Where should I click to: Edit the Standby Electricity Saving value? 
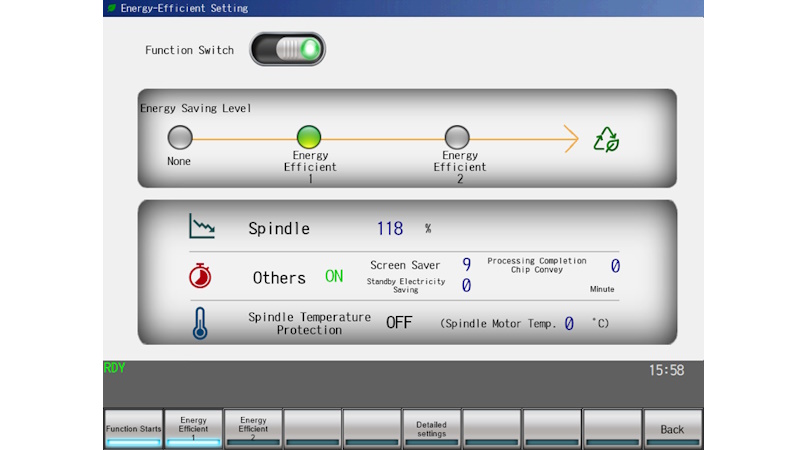click(x=466, y=285)
